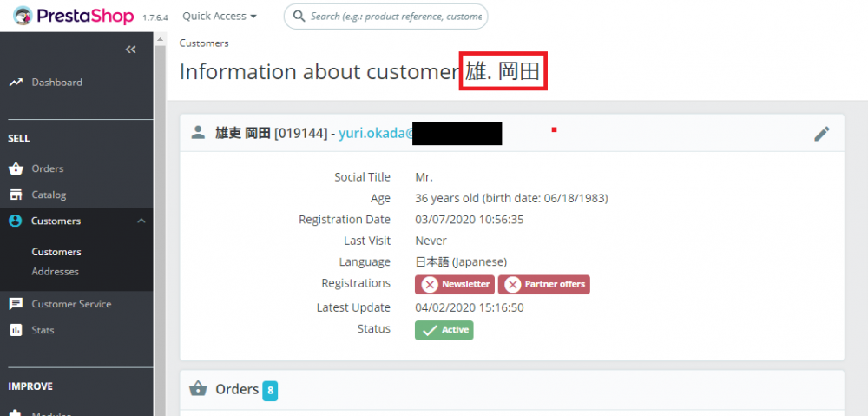
Task: Click the Status field label
Action: click(x=373, y=328)
